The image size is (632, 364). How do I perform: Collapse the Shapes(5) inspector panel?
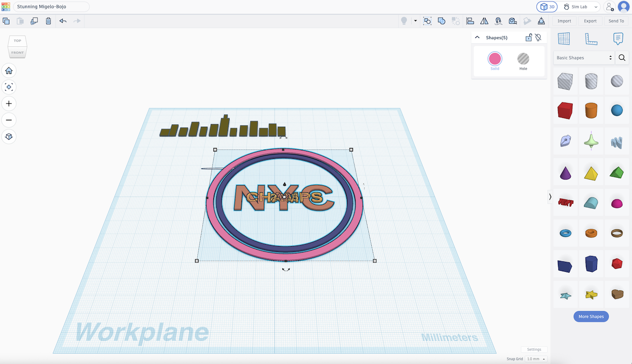[x=477, y=37]
